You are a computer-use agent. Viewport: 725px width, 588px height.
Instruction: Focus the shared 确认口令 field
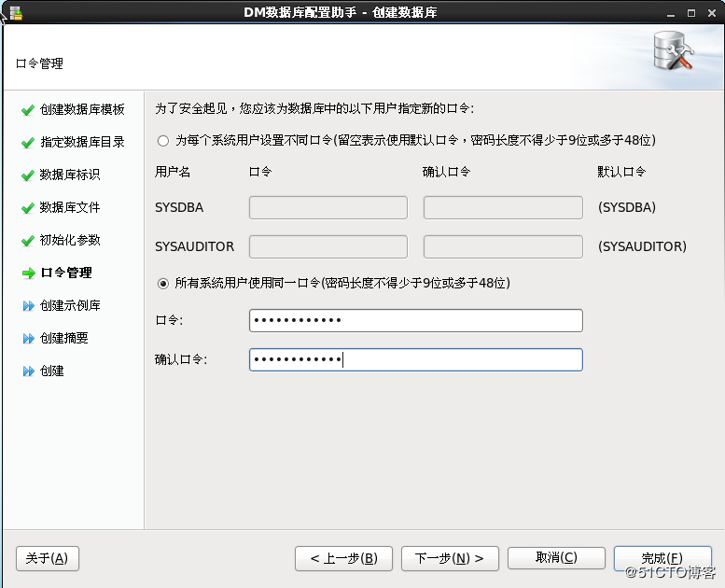pos(415,360)
